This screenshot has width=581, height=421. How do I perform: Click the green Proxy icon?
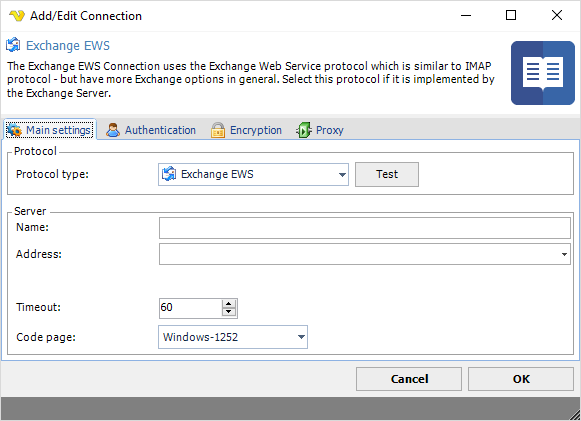303,130
